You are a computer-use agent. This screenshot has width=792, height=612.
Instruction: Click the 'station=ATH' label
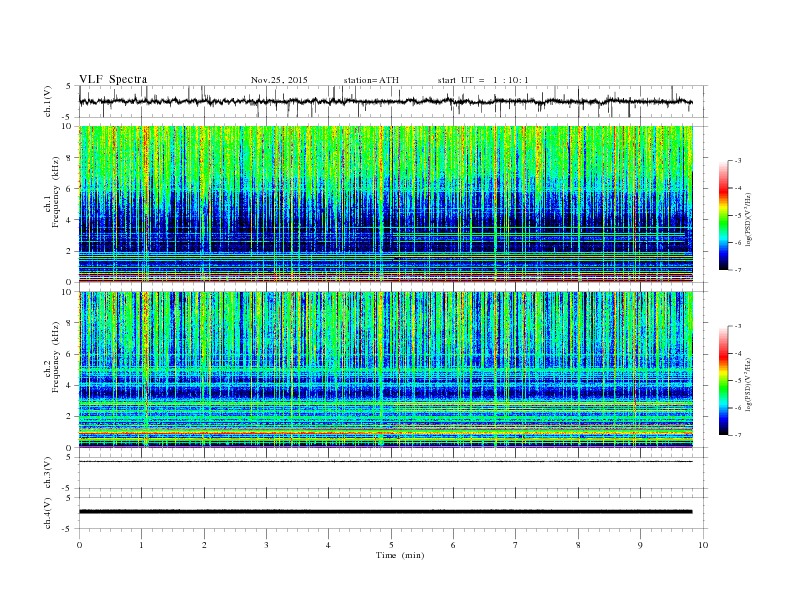[x=371, y=80]
